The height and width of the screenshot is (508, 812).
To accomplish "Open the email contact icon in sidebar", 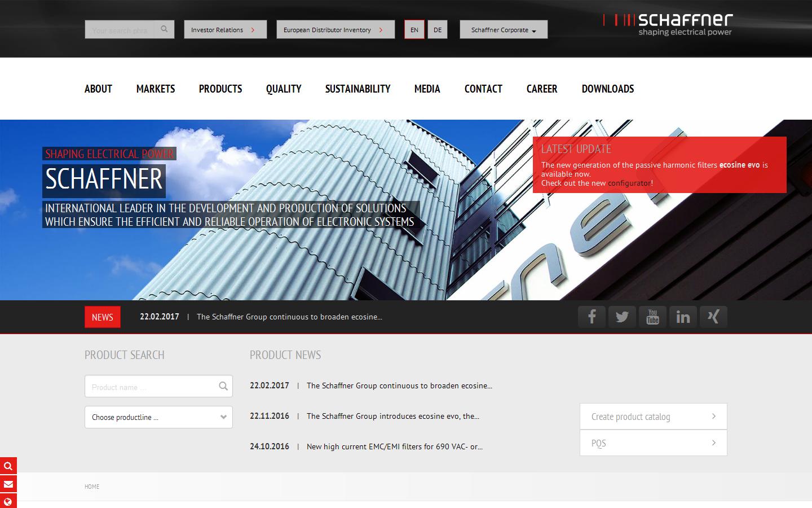I will tap(8, 484).
